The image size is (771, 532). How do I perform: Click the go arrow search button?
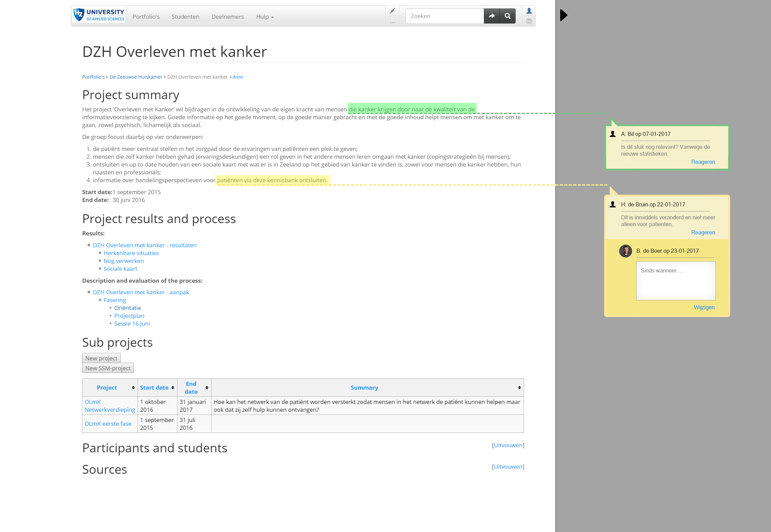pyautogui.click(x=492, y=16)
